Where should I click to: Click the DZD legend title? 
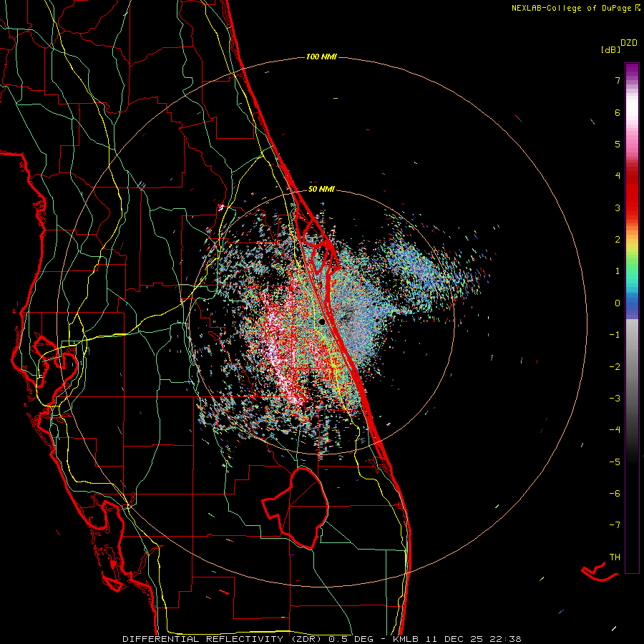point(629,43)
